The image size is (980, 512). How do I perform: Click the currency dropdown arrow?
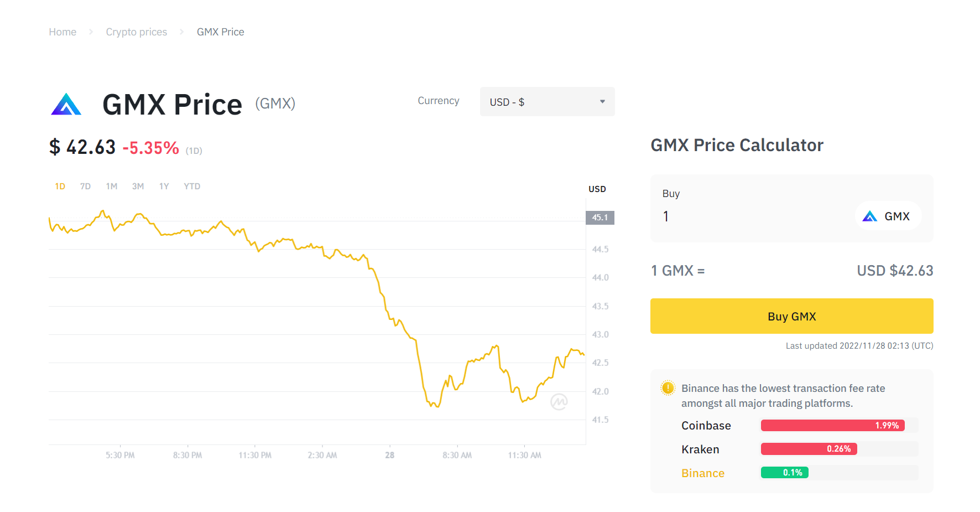(602, 102)
